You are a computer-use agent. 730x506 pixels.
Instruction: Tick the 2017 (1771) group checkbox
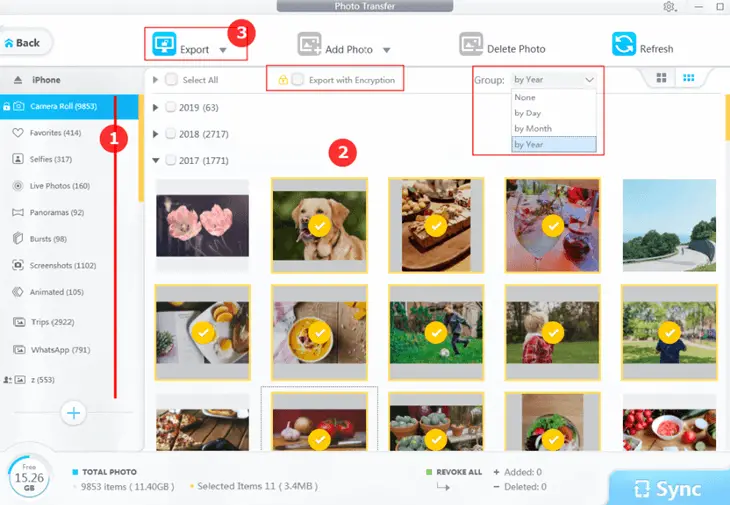(171, 160)
